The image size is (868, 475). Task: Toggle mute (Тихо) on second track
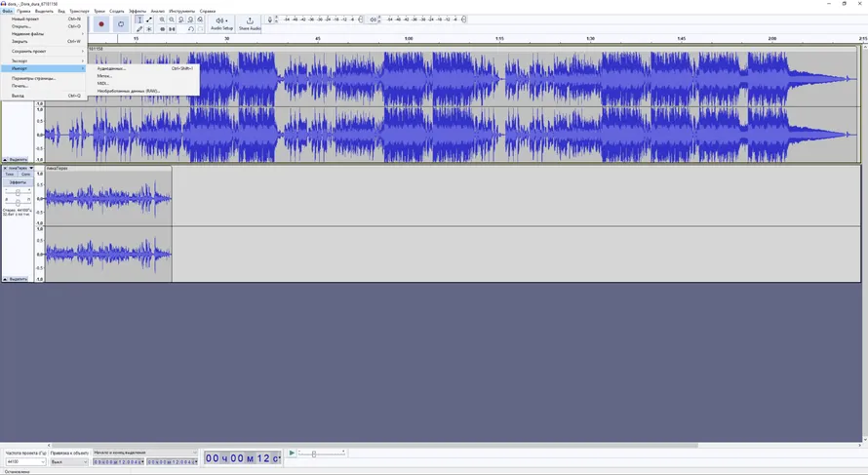tap(10, 175)
